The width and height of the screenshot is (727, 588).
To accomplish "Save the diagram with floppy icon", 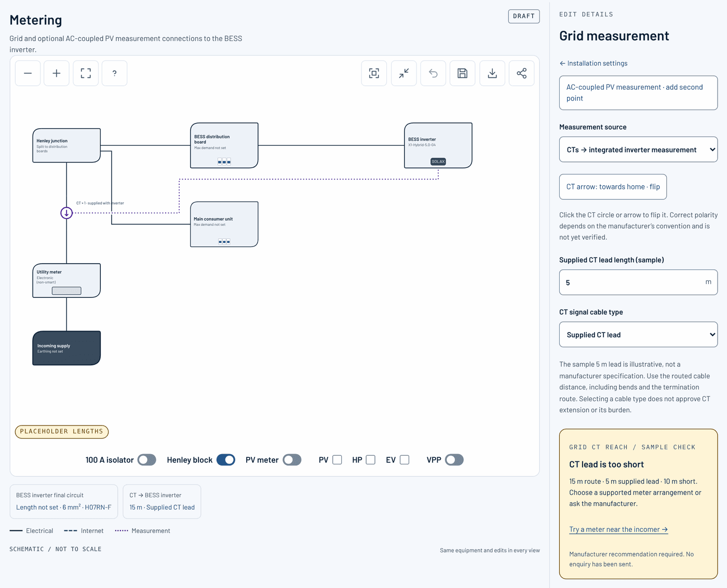I will pos(463,73).
